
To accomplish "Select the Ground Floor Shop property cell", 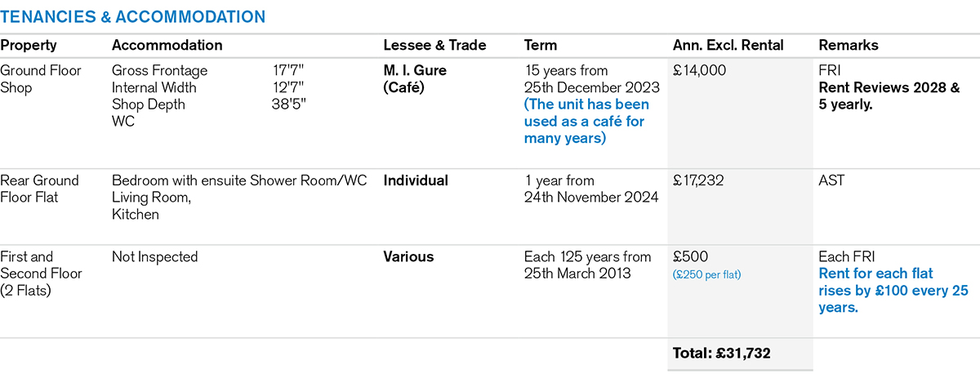I will [41, 79].
